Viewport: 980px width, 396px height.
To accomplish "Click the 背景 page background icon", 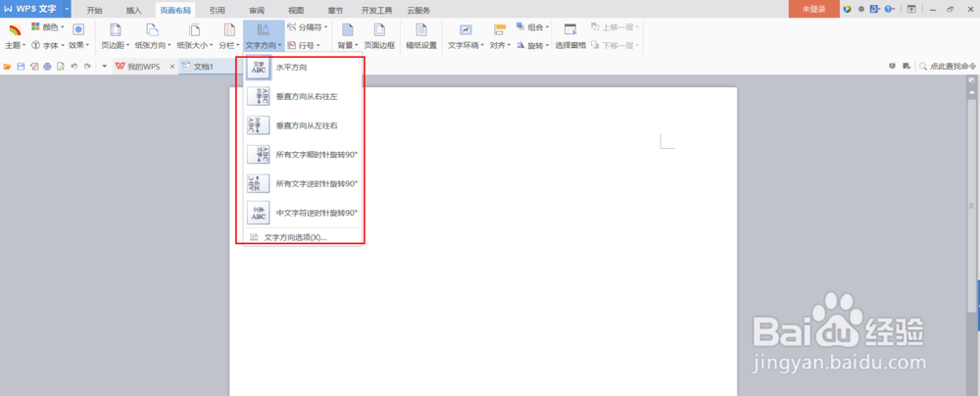I will coord(347,29).
